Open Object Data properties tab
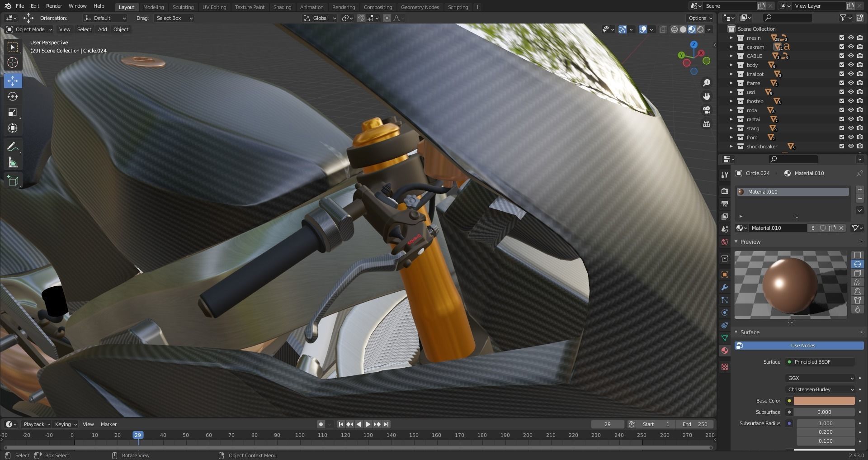The width and height of the screenshot is (868, 460). tap(725, 338)
